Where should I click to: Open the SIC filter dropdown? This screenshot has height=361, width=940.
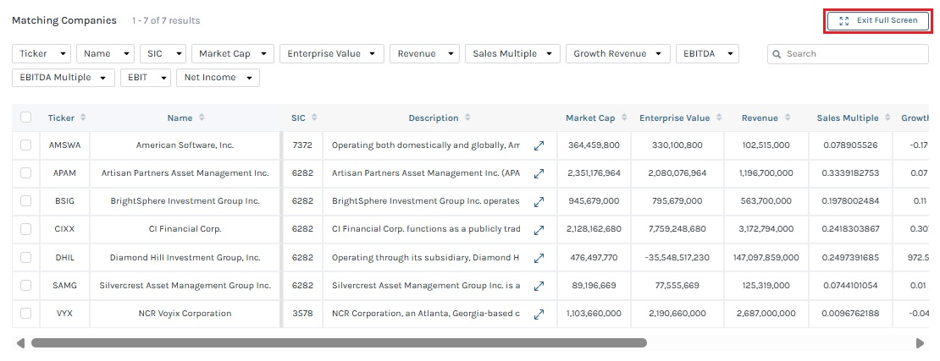pos(163,53)
